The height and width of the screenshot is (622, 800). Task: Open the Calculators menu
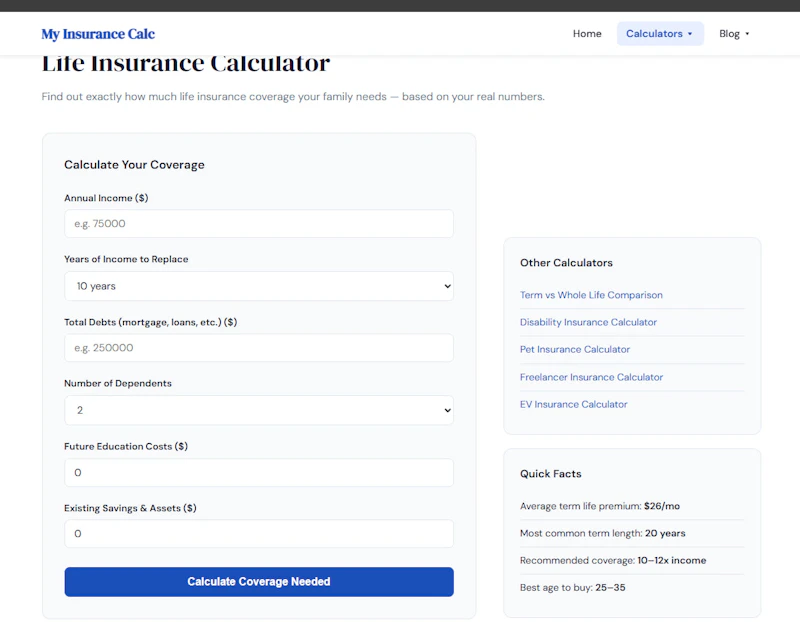660,34
